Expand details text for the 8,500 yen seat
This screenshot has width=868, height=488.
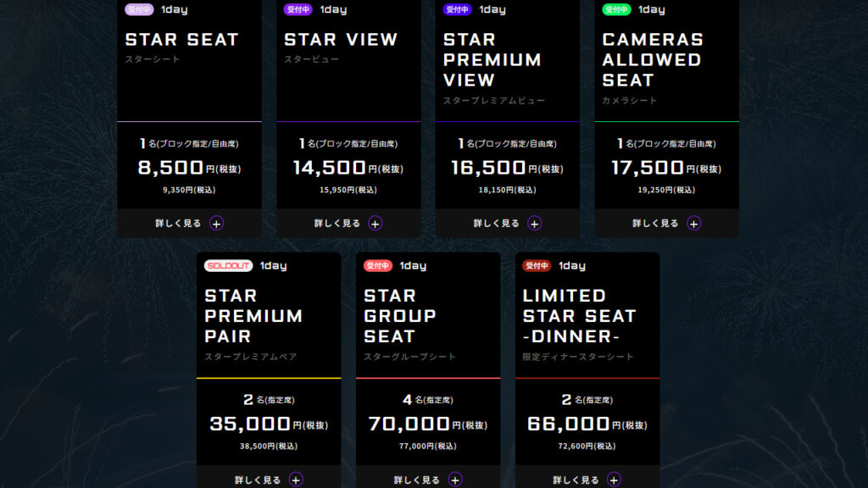[x=178, y=224]
